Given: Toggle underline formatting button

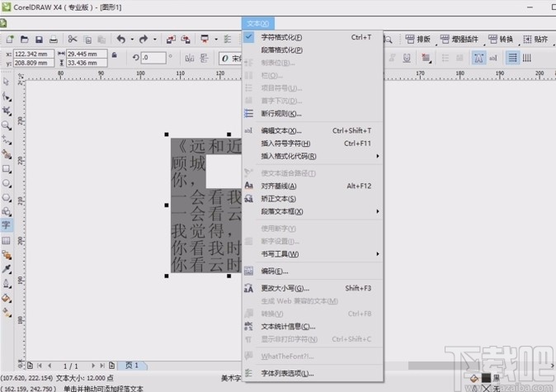Looking at the screenshot, I should pos(407,58).
